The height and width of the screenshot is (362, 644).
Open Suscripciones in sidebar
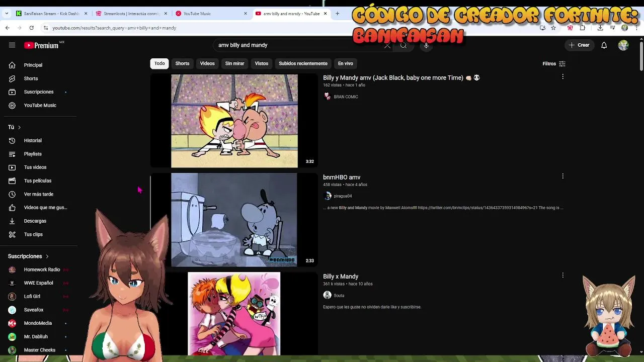(x=38, y=92)
